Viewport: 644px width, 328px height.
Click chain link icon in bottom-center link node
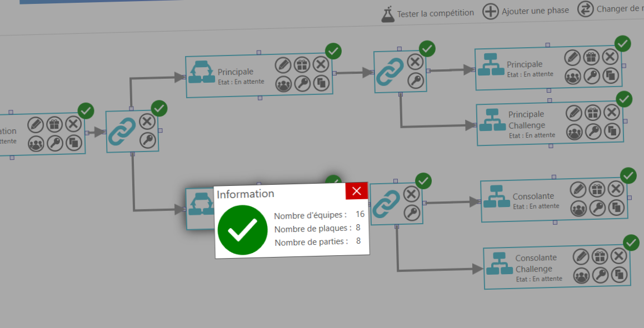(x=386, y=204)
